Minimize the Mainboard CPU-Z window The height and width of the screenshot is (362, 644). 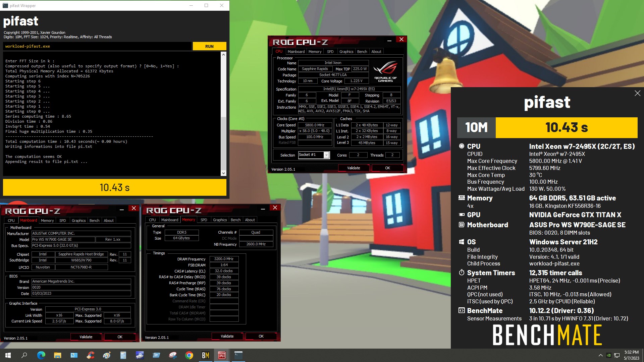tap(121, 209)
